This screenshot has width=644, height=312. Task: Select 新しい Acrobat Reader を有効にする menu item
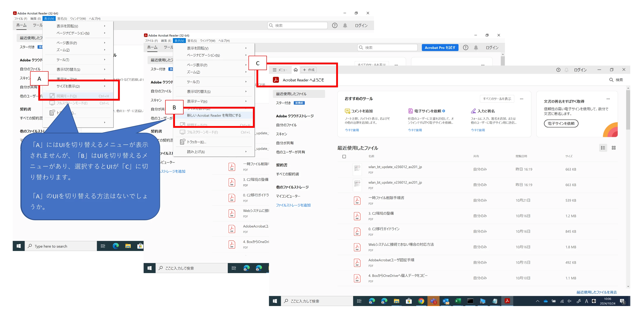214,115
